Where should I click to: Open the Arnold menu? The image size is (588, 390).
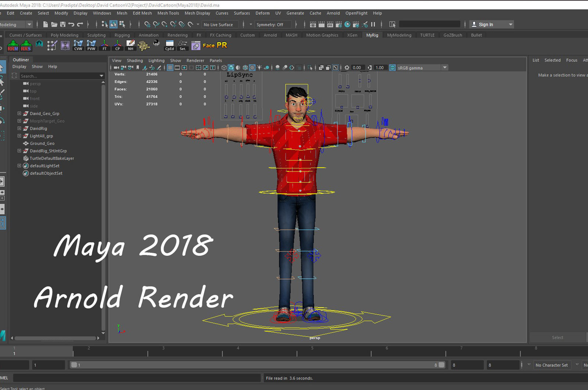point(333,13)
